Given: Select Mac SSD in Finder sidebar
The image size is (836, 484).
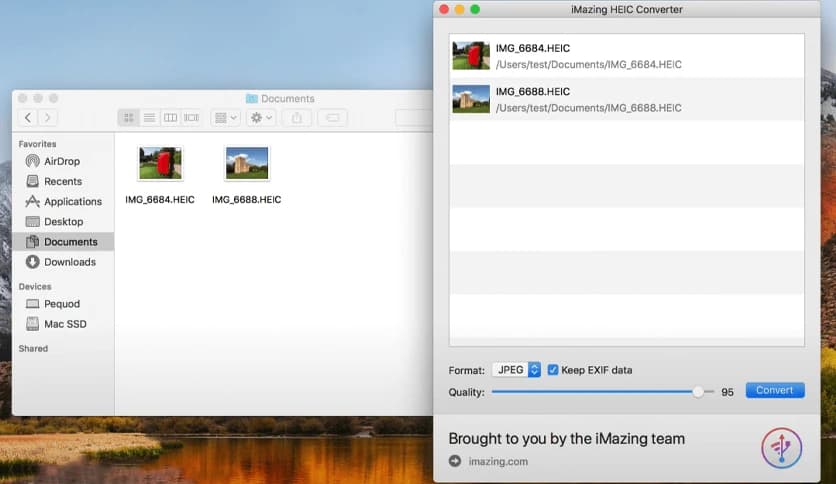Looking at the screenshot, I should click(x=62, y=324).
